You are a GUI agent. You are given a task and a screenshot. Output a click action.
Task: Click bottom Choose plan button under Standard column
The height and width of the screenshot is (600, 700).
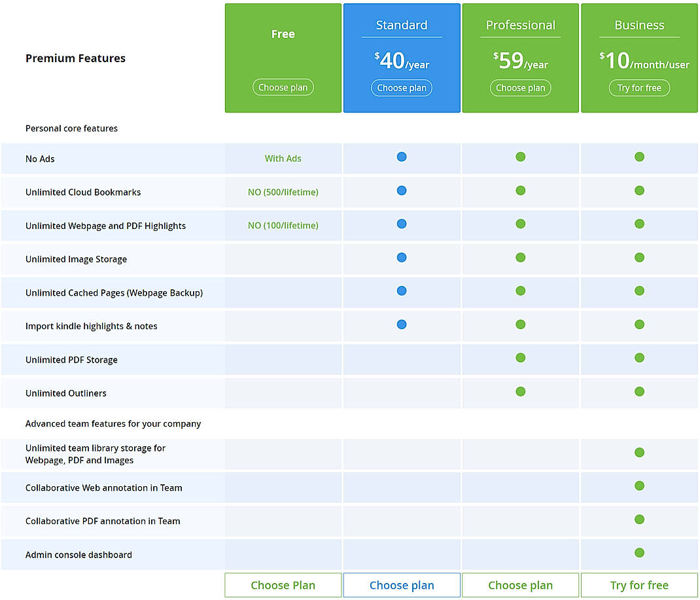[x=402, y=585]
